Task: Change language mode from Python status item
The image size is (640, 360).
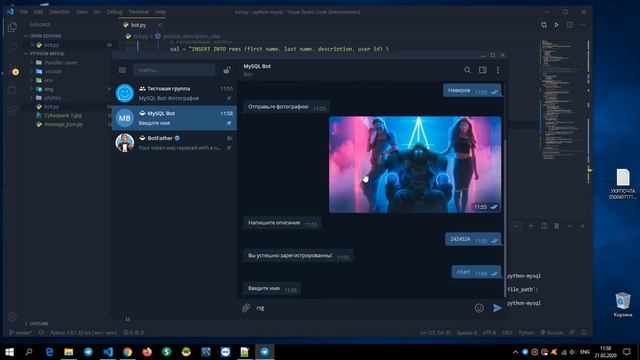Action: [526, 333]
